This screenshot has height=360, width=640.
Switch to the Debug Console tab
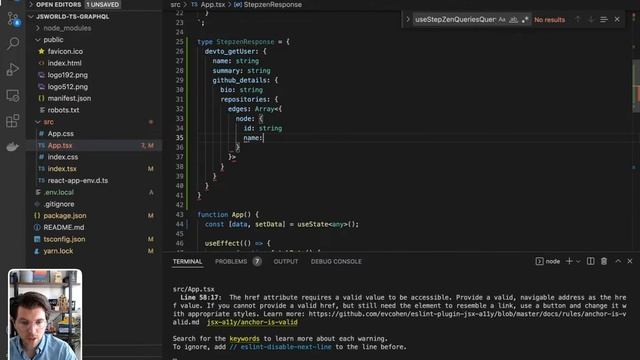coord(336,262)
